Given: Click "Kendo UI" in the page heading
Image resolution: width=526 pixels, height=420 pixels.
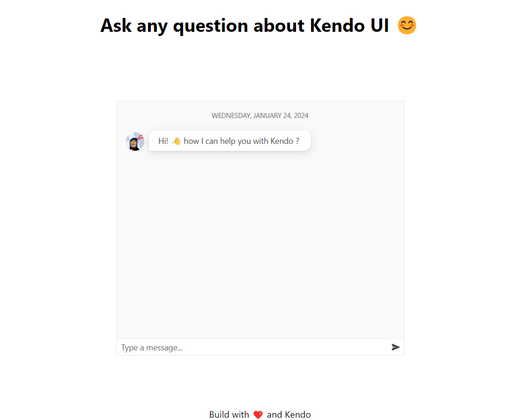Looking at the screenshot, I should pos(349,26).
